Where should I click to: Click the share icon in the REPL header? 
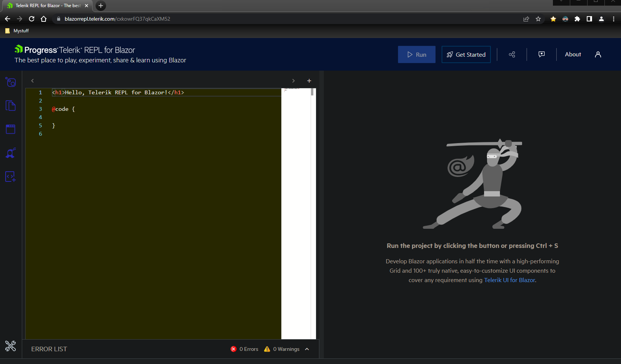[512, 54]
